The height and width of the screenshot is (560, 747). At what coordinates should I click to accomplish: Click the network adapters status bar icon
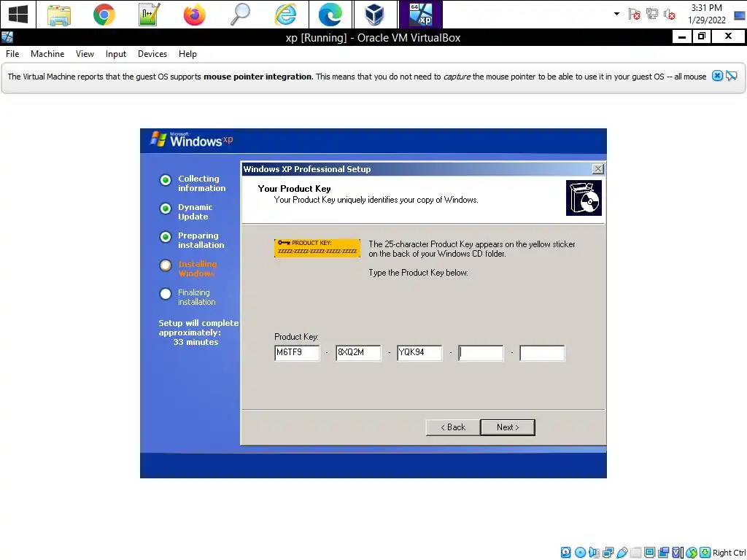(x=608, y=553)
